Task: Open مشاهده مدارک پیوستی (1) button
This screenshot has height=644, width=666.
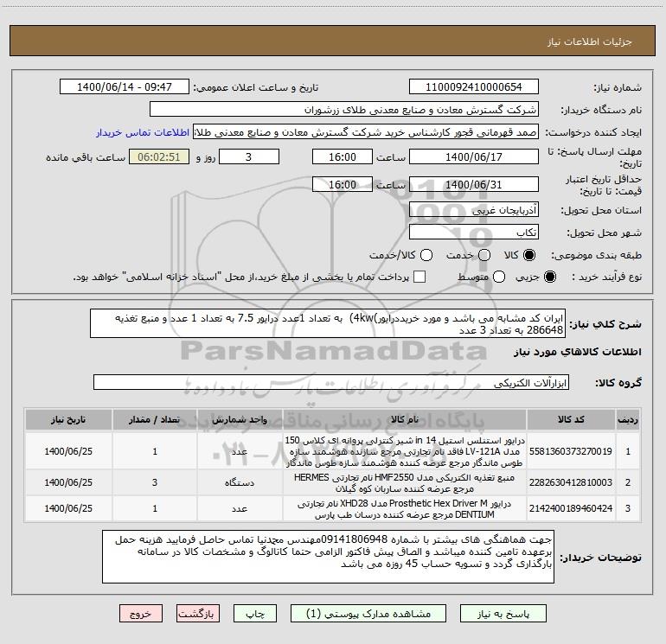Action: [368, 614]
